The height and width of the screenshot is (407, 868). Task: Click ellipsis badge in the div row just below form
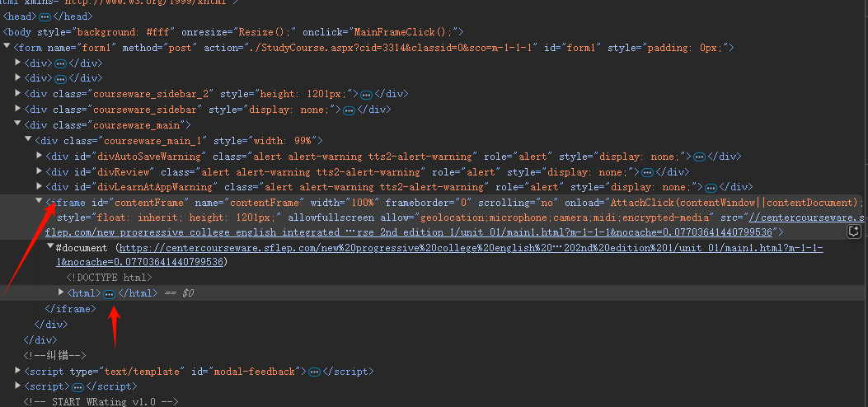pyautogui.click(x=60, y=63)
